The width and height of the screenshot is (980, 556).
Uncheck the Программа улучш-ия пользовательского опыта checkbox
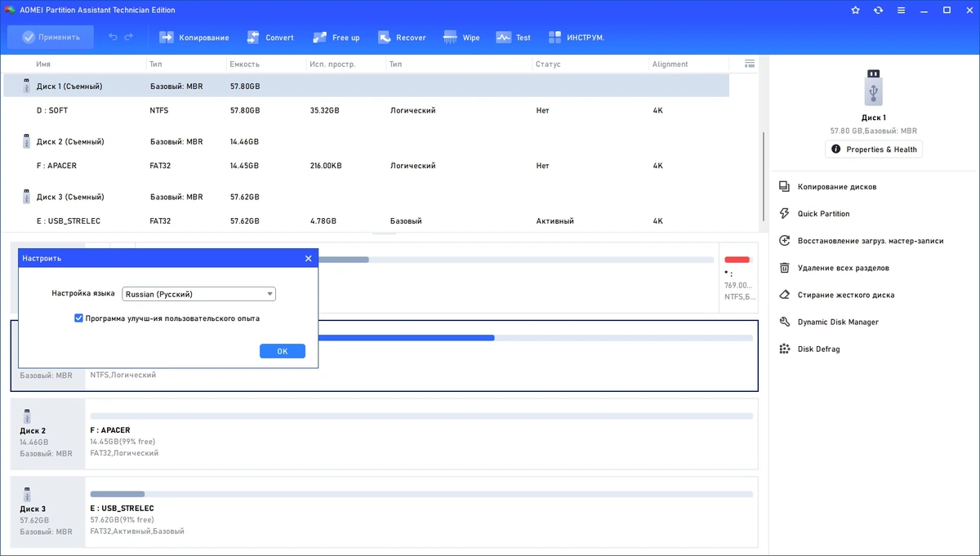78,318
